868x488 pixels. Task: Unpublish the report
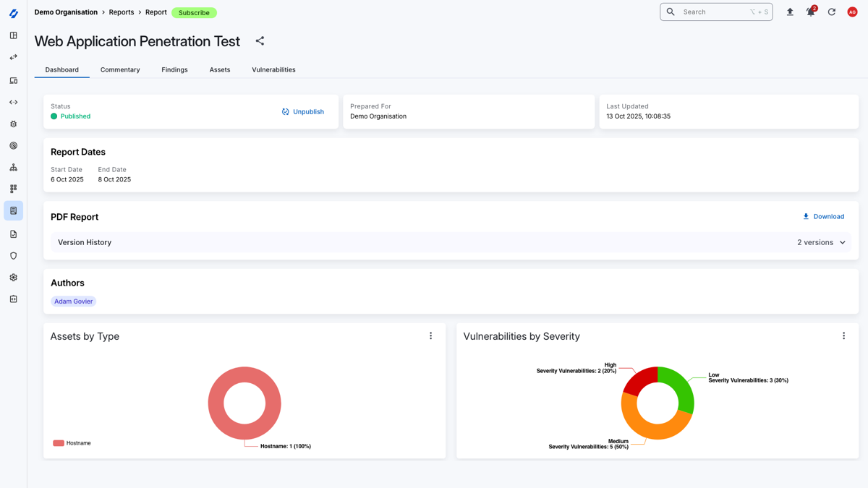303,112
